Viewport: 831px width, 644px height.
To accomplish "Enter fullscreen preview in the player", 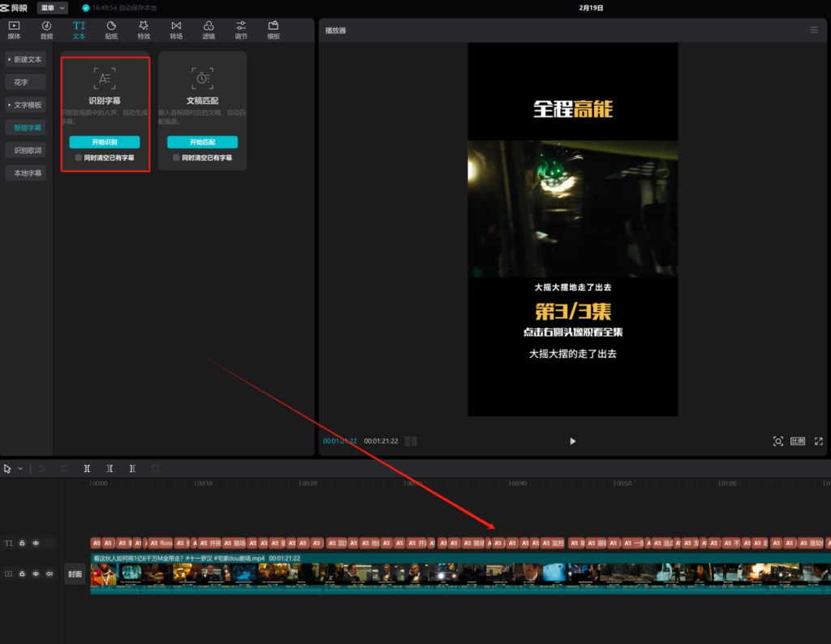I will [x=819, y=441].
